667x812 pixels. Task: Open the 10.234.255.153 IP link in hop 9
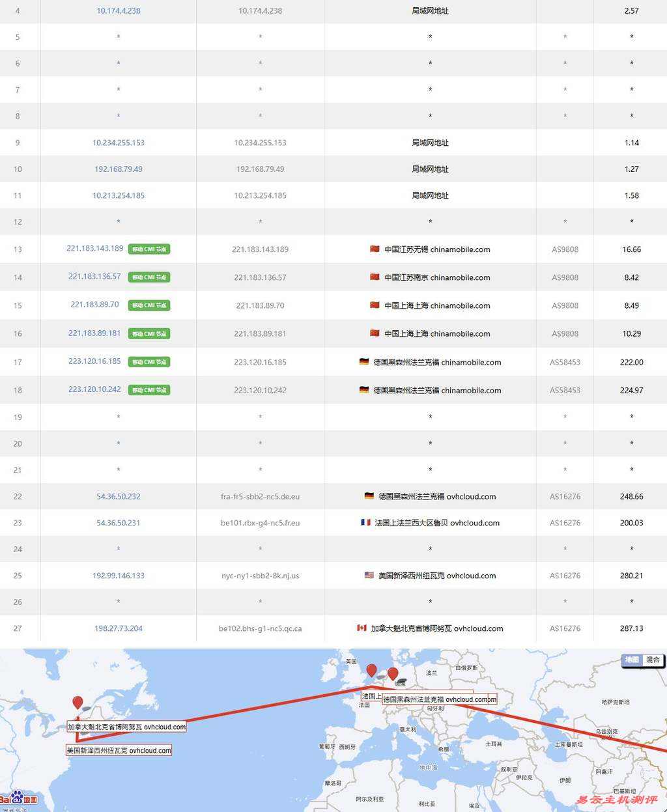(119, 143)
